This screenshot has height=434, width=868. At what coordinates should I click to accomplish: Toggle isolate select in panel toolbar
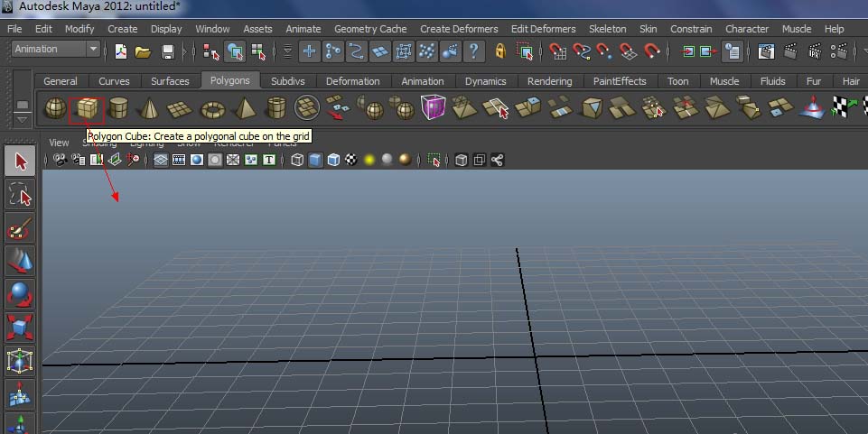434,160
